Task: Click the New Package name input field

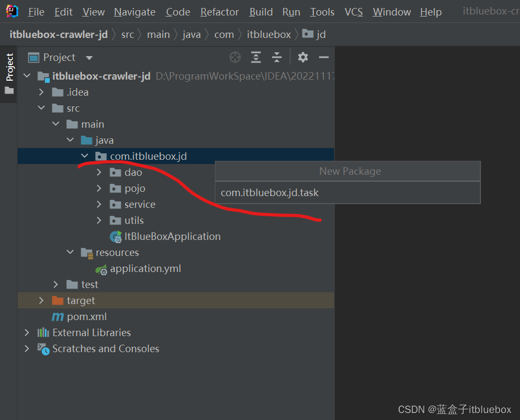Action: coord(347,192)
